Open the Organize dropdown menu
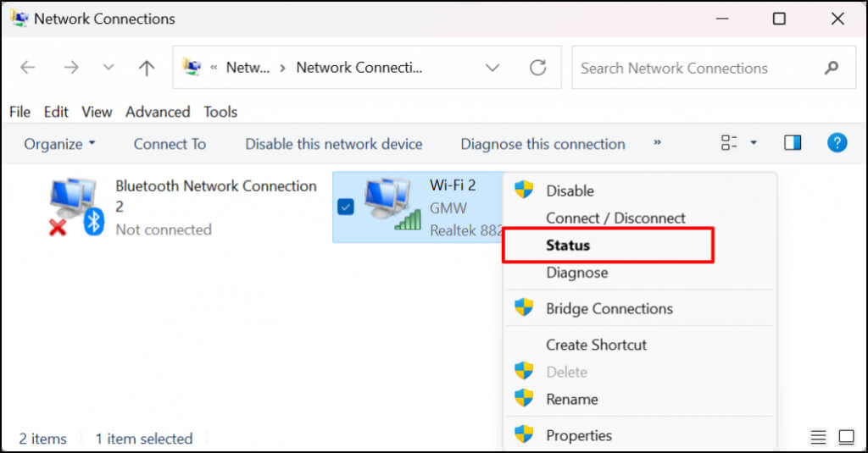Image resolution: width=868 pixels, height=453 pixels. [x=59, y=144]
